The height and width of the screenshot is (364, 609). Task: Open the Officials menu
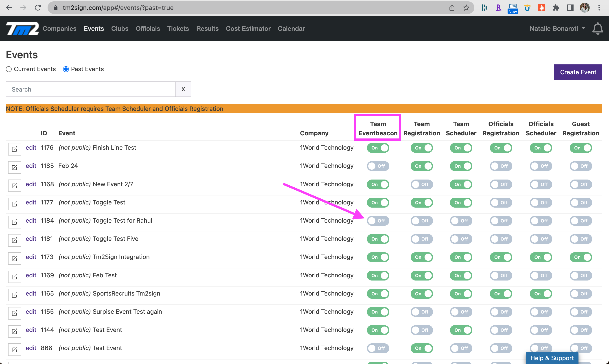[148, 29]
